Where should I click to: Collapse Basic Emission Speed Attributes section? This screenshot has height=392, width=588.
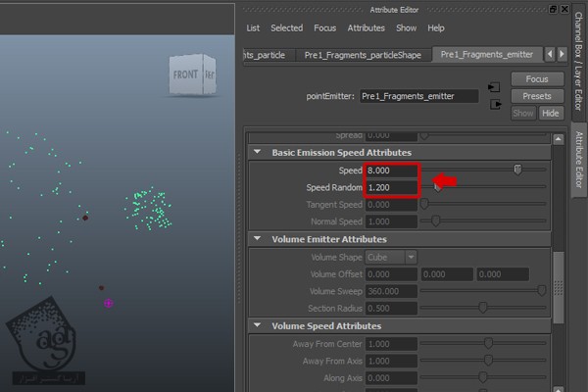click(257, 152)
